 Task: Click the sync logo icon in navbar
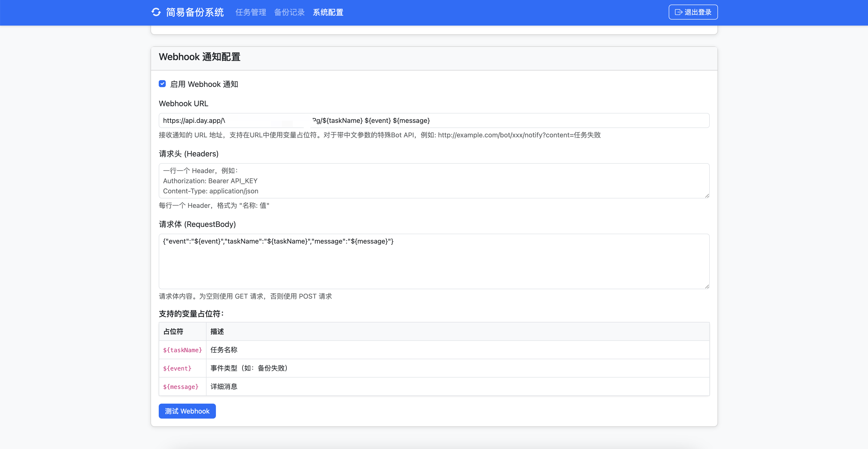pos(156,12)
